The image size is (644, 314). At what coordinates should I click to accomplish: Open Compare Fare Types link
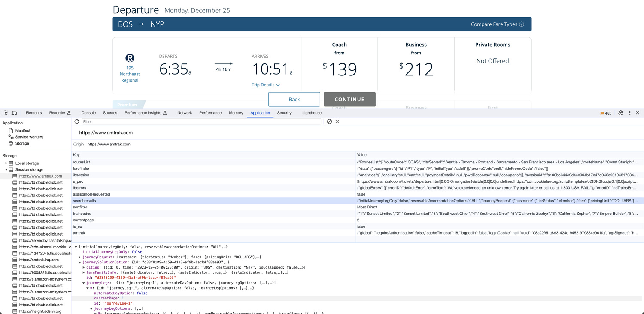pos(494,24)
